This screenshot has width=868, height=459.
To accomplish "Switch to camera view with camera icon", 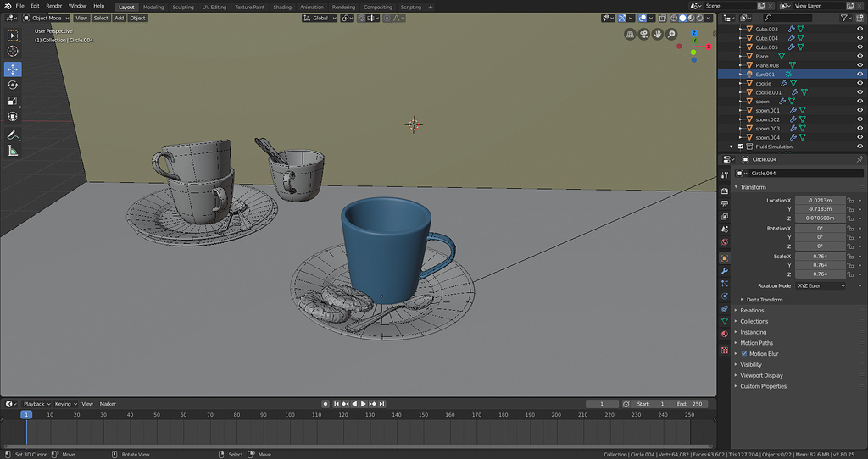I will point(644,34).
